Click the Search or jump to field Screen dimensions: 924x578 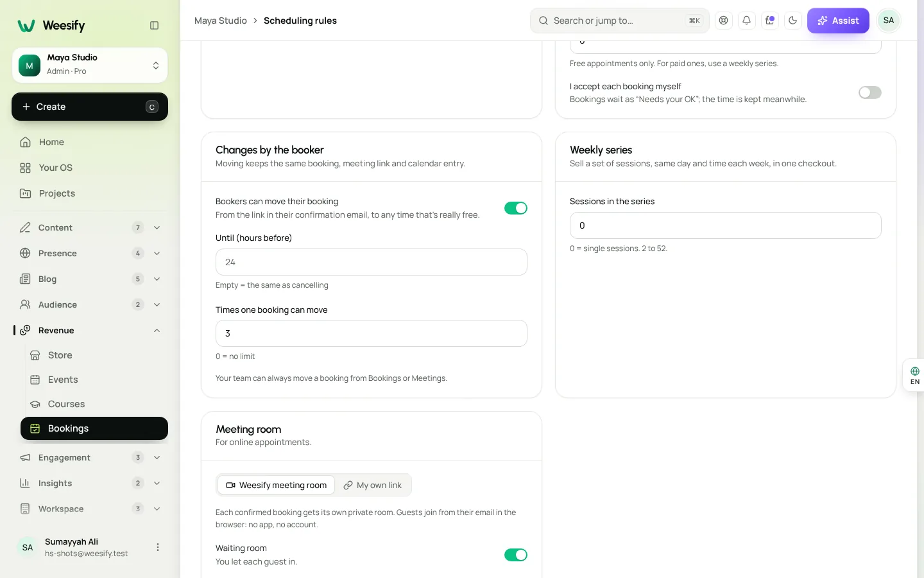620,21
